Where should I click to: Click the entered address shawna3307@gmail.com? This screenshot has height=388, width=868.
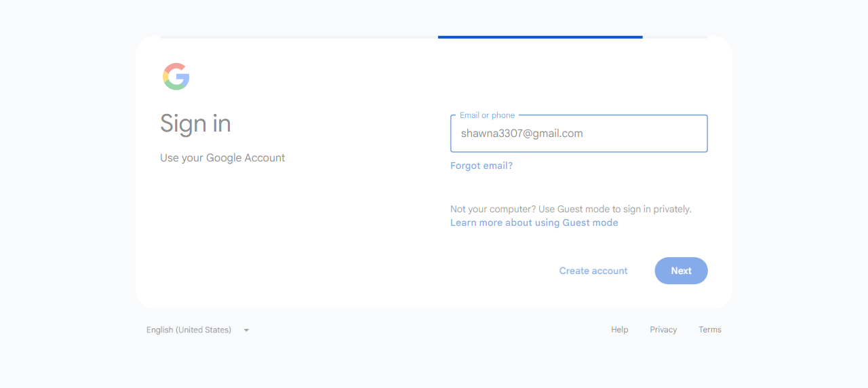[522, 134]
